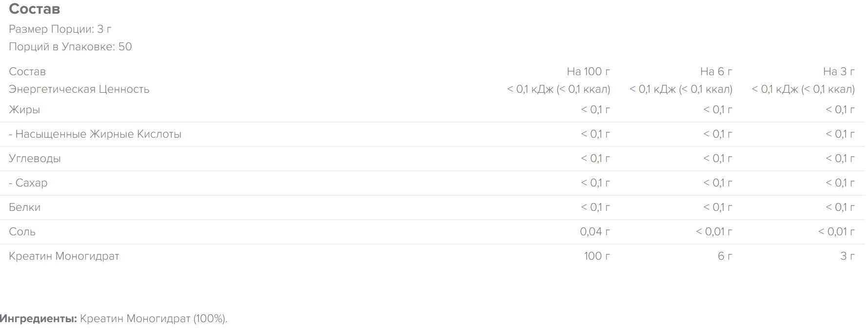Click the На 6 г column header
868x329 pixels.
(716, 71)
